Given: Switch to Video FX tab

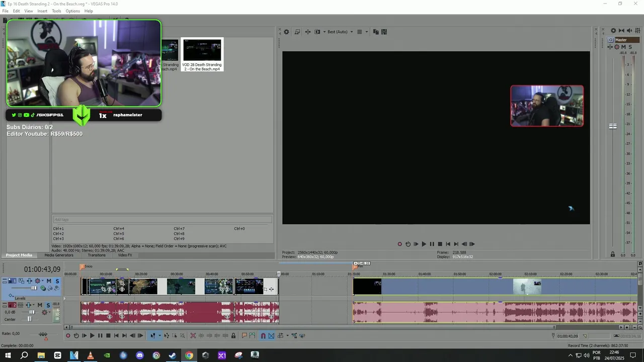Looking at the screenshot, I should (125, 255).
